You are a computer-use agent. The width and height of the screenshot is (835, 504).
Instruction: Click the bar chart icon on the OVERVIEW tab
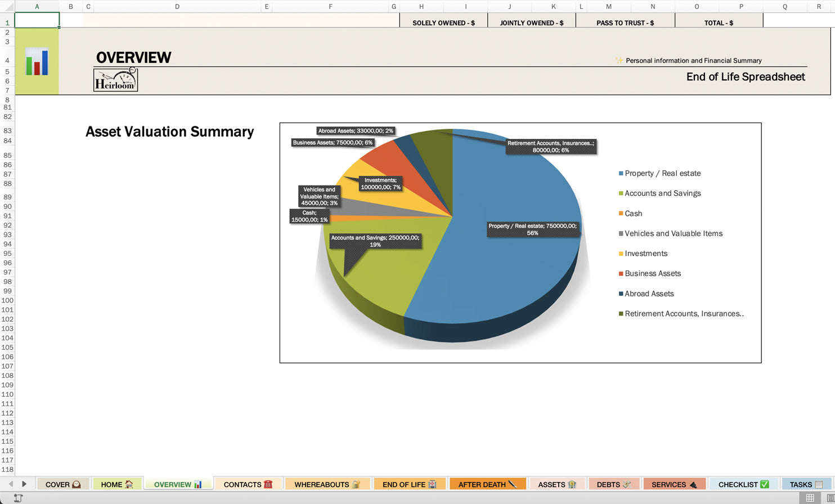(x=197, y=484)
